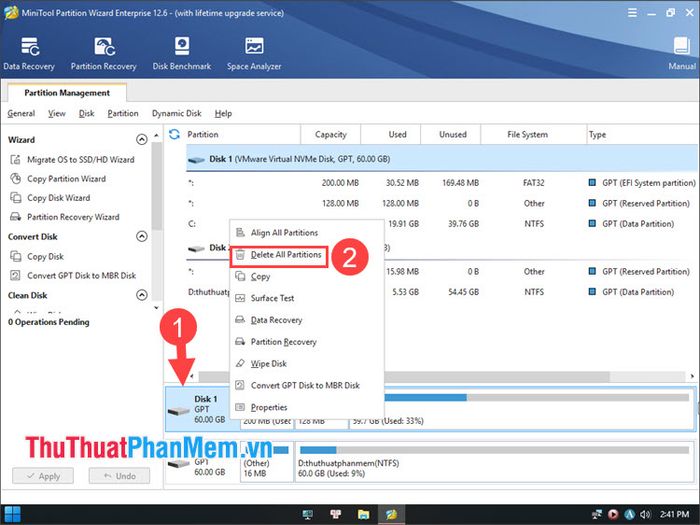The width and height of the screenshot is (700, 525).
Task: Choose Surface Test from the context menu
Action: [x=307, y=298]
